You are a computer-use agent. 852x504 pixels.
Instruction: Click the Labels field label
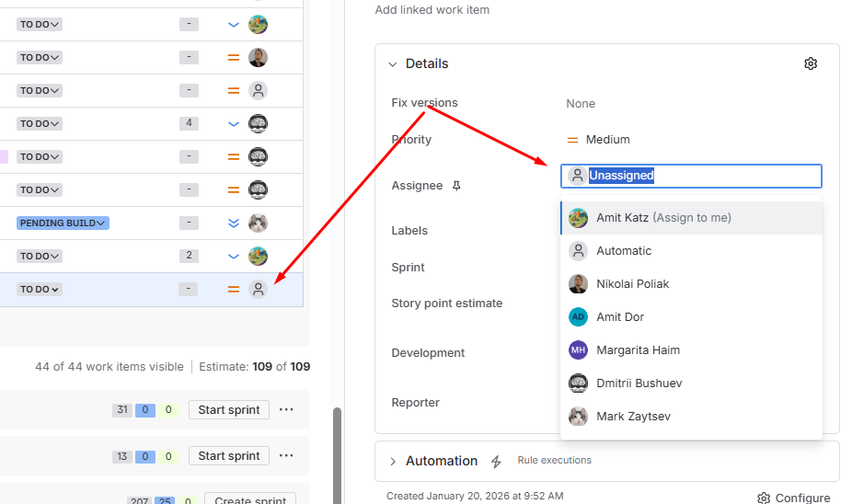pos(409,231)
